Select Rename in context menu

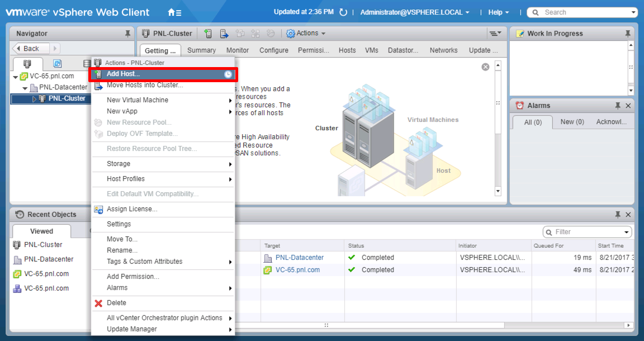click(x=163, y=250)
